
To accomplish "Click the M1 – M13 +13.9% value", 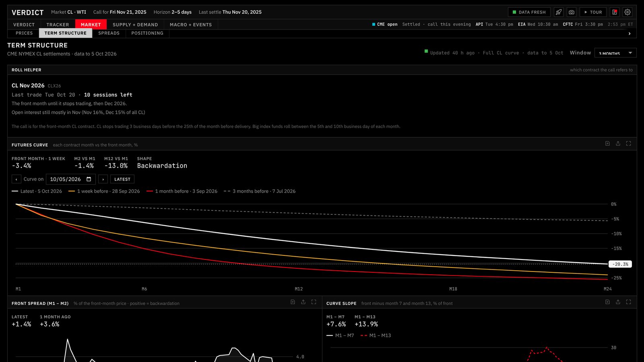I will 366,324.
